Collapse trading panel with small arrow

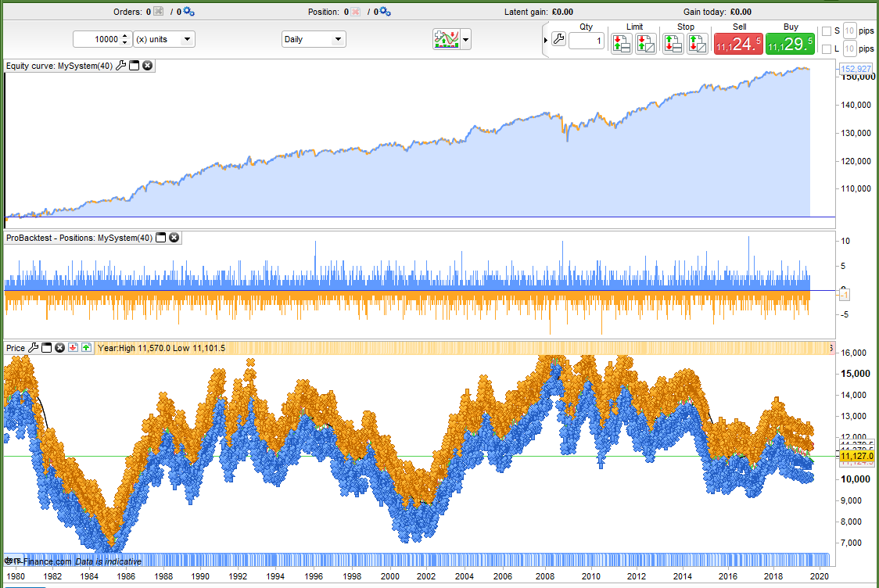pyautogui.click(x=545, y=40)
